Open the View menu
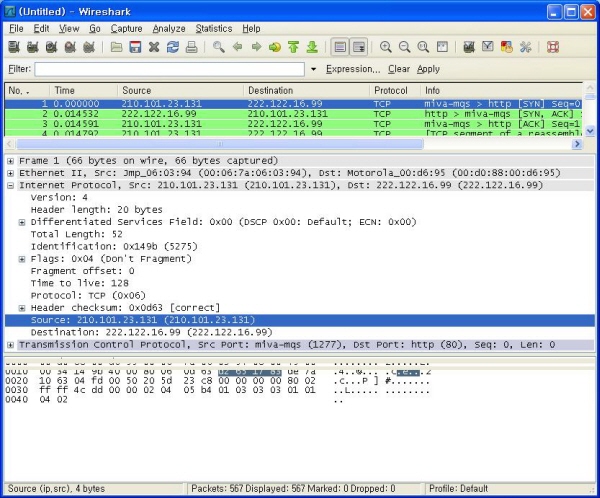Screen dimensions: 600x498 (69, 29)
